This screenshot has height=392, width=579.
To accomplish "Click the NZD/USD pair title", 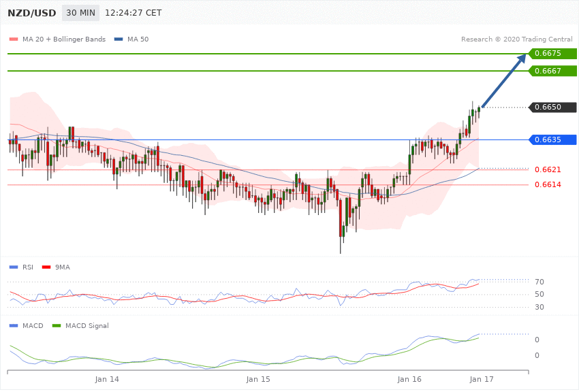I will [32, 13].
